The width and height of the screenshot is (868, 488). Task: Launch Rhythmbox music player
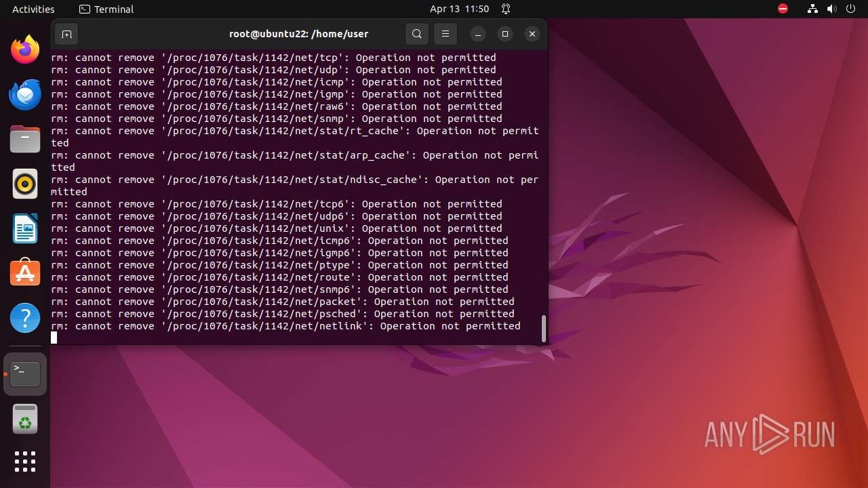(x=25, y=184)
